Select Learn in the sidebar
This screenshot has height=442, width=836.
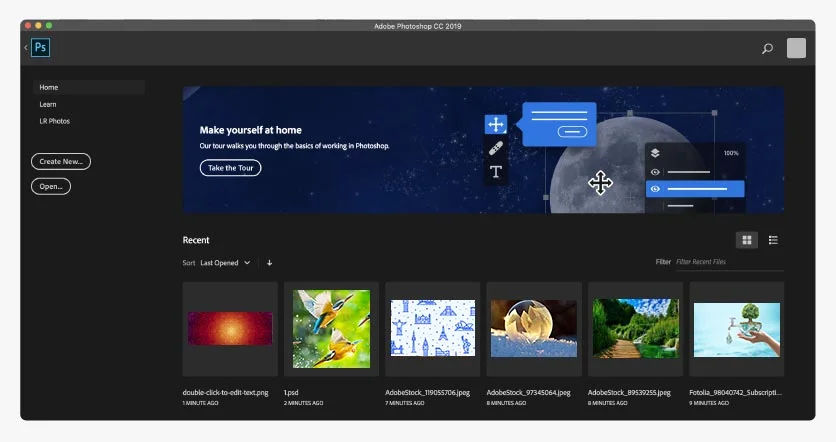pyautogui.click(x=47, y=105)
